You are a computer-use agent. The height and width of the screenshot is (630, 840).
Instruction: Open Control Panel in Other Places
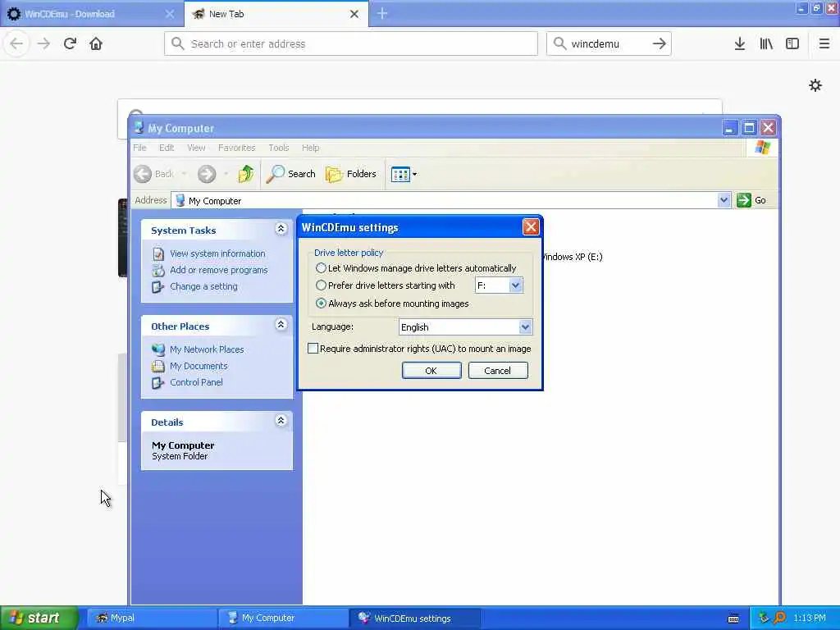pos(196,382)
